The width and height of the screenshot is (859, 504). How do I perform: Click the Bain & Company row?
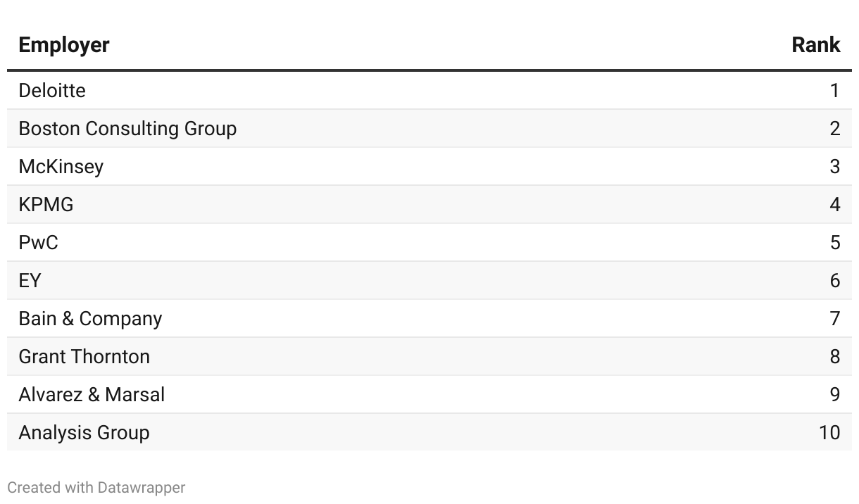click(429, 318)
